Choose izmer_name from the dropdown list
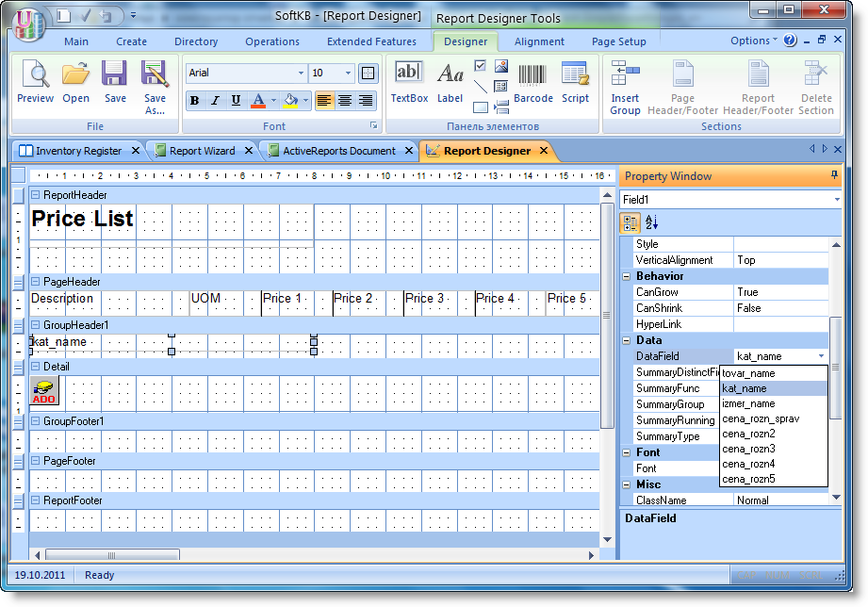 774,403
